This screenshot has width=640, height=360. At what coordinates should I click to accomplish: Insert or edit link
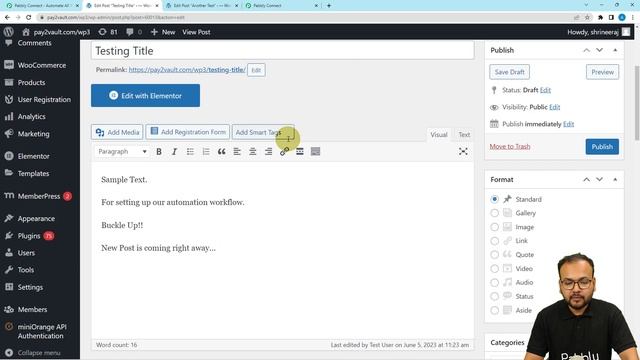coord(284,151)
